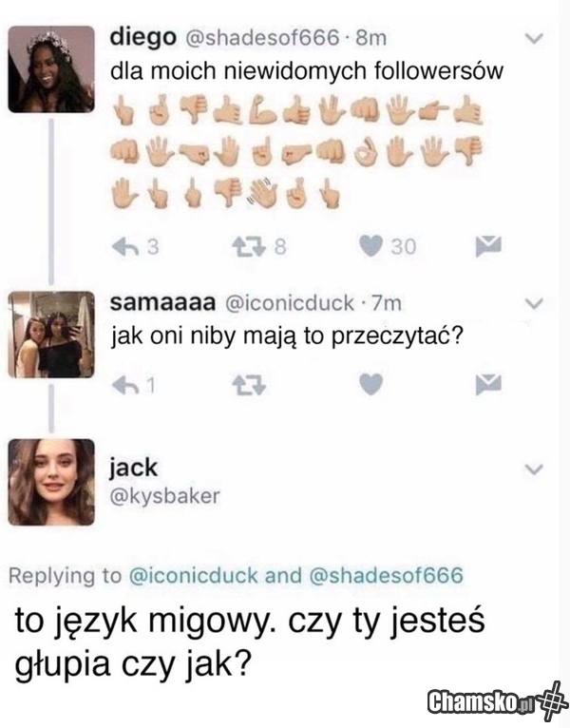Send diego's tweet via direct message
This screenshot has height=728, width=570.
click(x=488, y=245)
